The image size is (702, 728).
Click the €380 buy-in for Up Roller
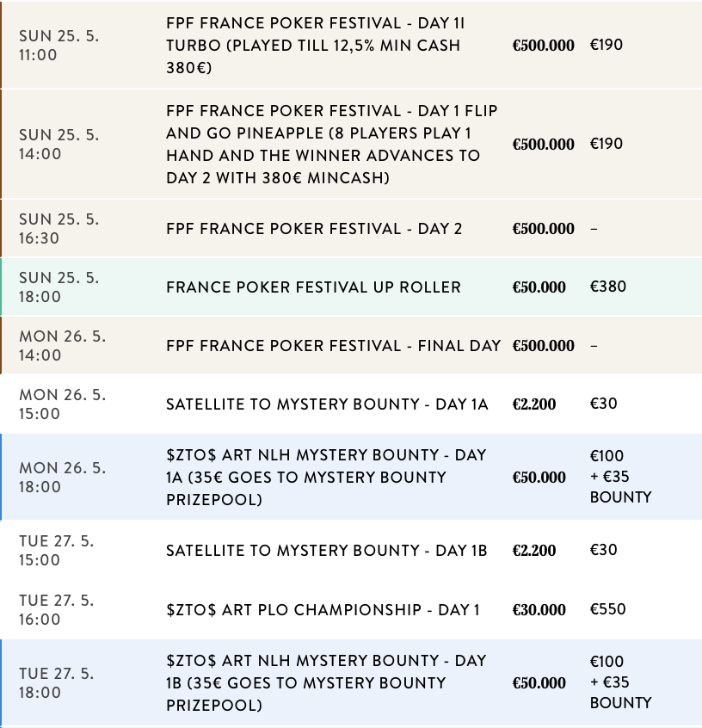[608, 287]
